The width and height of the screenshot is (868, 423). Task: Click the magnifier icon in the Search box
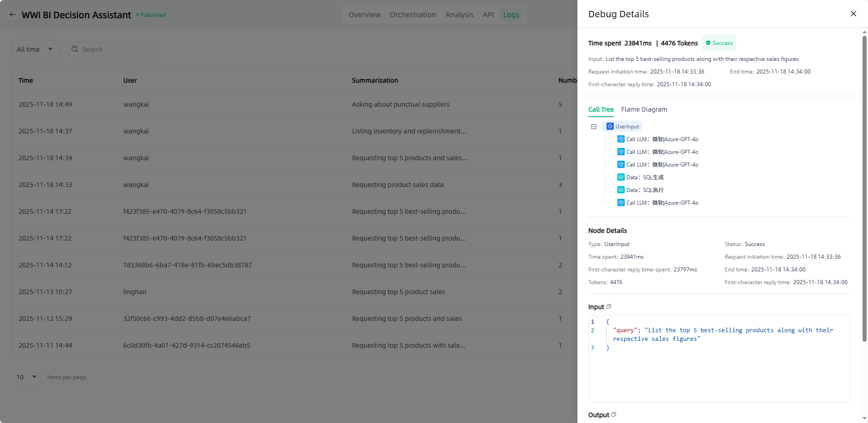pos(75,49)
